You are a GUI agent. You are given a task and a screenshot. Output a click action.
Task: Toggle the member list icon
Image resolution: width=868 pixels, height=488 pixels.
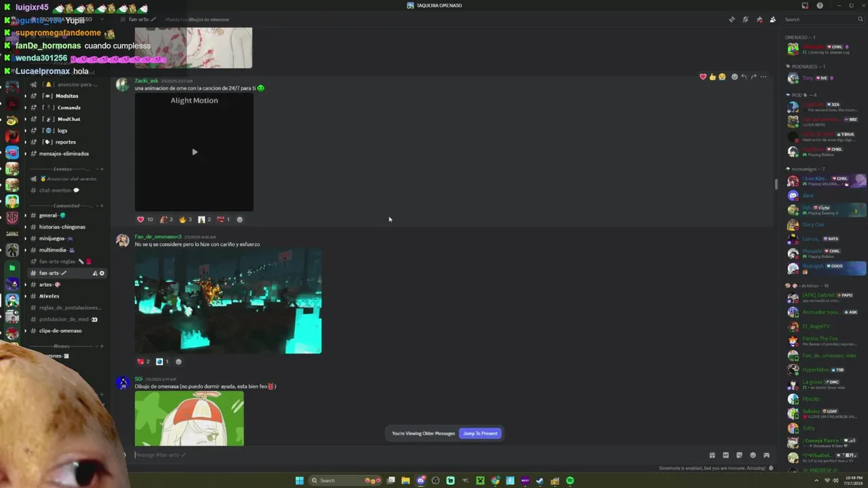(772, 20)
